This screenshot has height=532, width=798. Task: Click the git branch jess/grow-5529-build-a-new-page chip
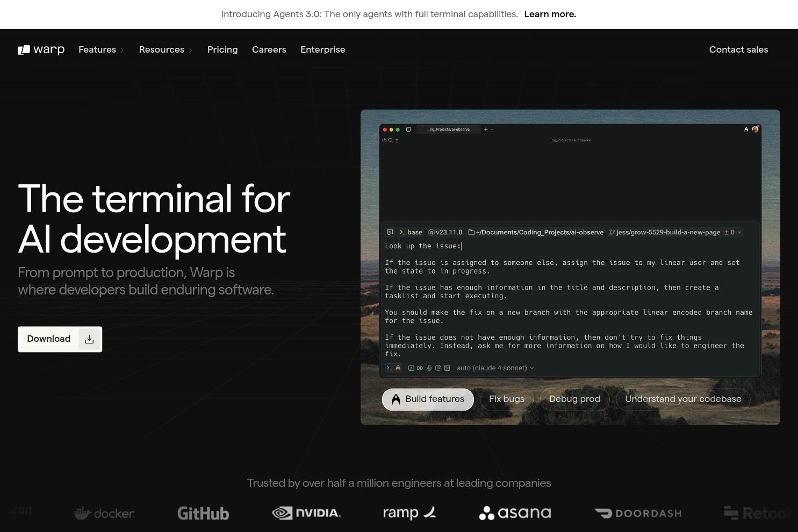pyautogui.click(x=665, y=232)
